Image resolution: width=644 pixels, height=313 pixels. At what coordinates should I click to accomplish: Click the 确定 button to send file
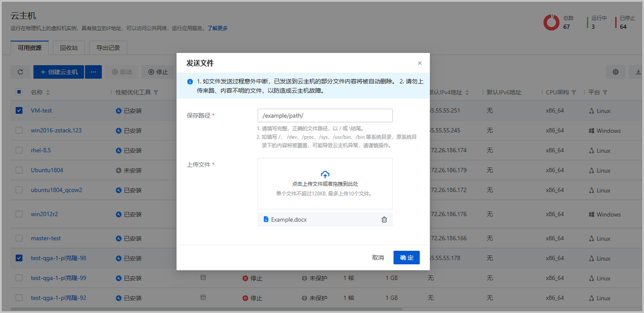coord(406,257)
